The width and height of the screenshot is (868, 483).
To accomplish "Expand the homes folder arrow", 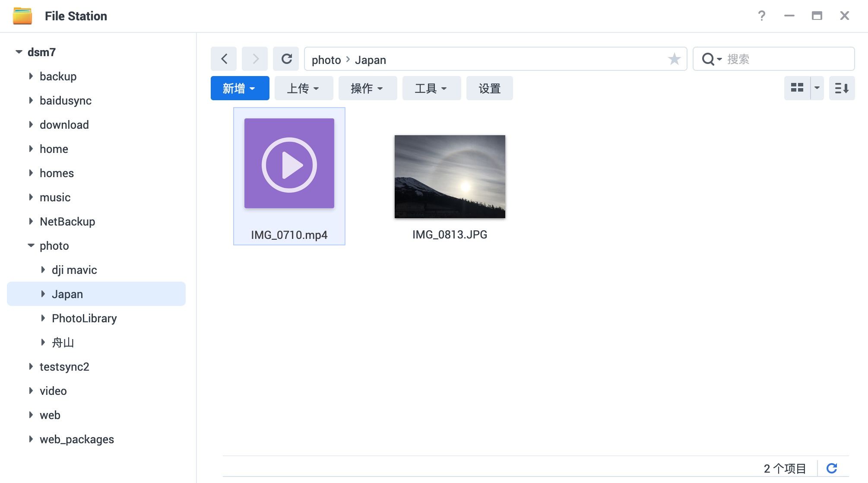I will pyautogui.click(x=31, y=173).
